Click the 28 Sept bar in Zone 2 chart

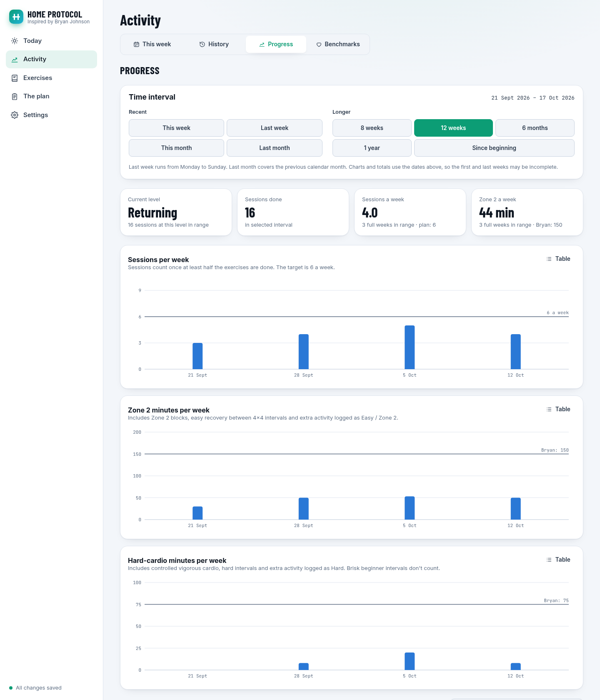[x=304, y=509]
